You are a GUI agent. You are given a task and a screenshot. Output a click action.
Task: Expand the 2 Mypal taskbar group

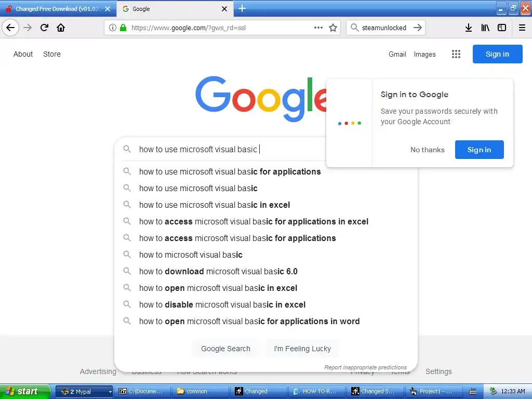(x=84, y=391)
